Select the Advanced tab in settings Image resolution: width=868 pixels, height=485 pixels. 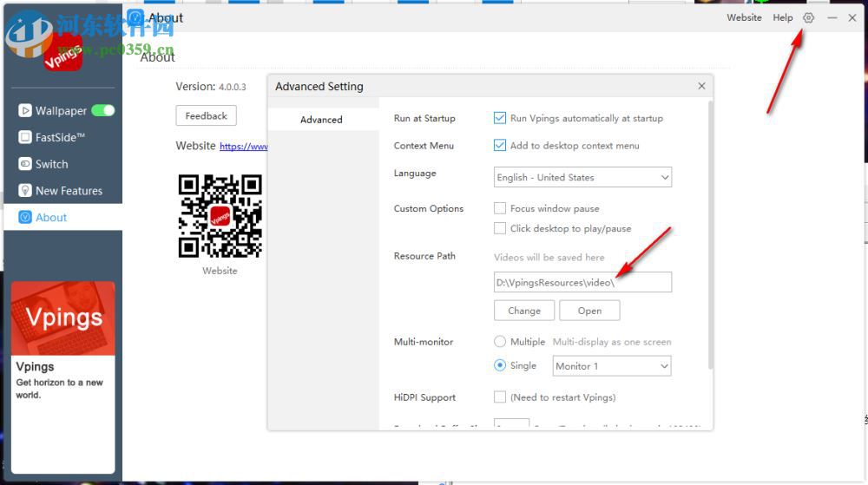point(323,120)
